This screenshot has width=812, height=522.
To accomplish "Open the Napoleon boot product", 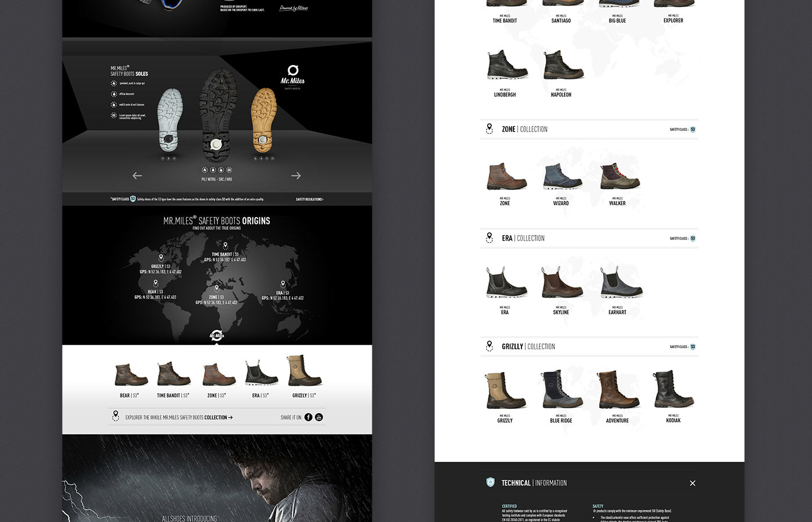I will coord(563,65).
